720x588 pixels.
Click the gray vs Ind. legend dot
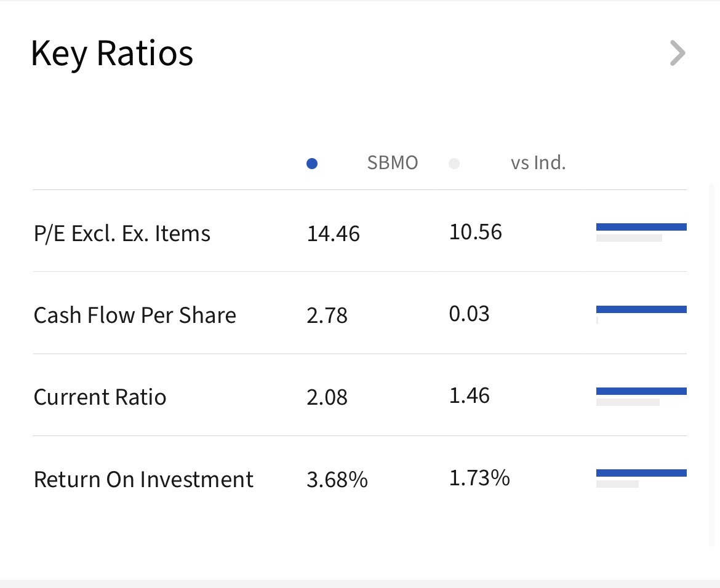[454, 164]
